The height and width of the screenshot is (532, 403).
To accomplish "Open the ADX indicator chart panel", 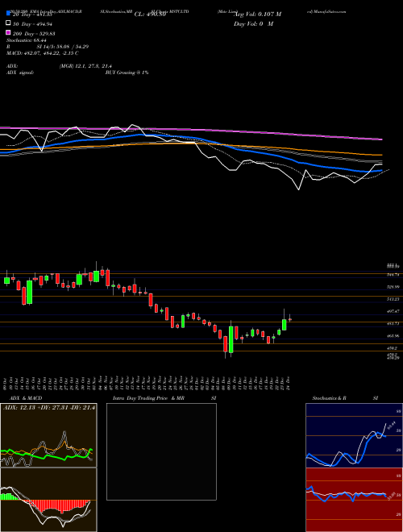I will point(48,435).
